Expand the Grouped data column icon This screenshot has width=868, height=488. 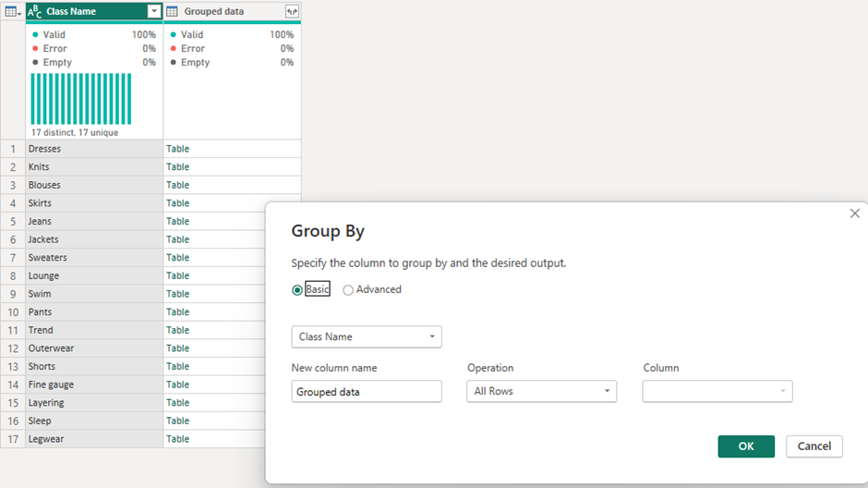[292, 12]
